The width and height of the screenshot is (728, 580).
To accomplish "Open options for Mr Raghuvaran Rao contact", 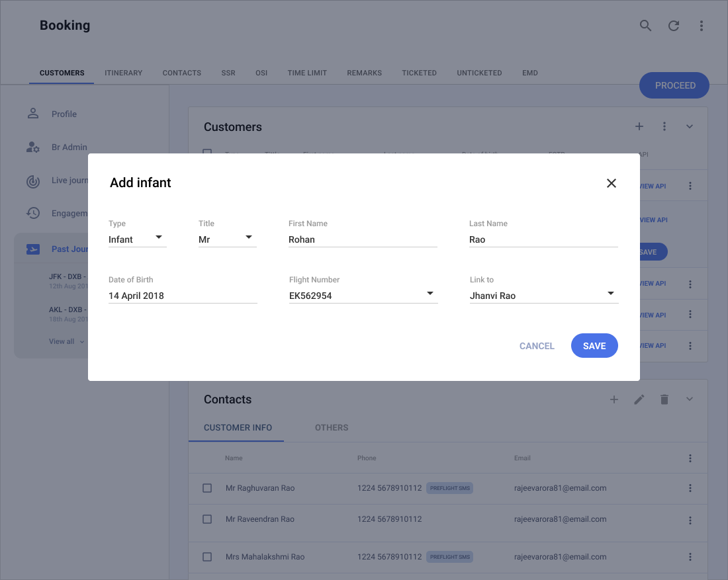I will pos(690,488).
